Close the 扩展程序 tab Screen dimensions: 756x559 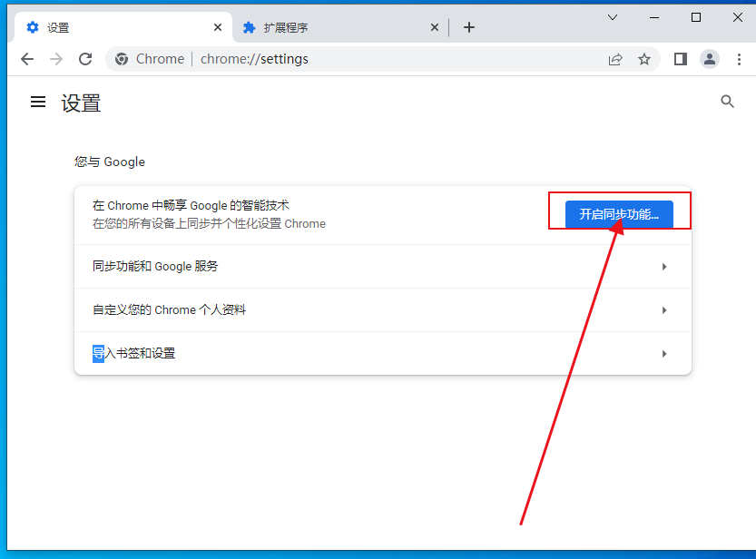pos(435,27)
